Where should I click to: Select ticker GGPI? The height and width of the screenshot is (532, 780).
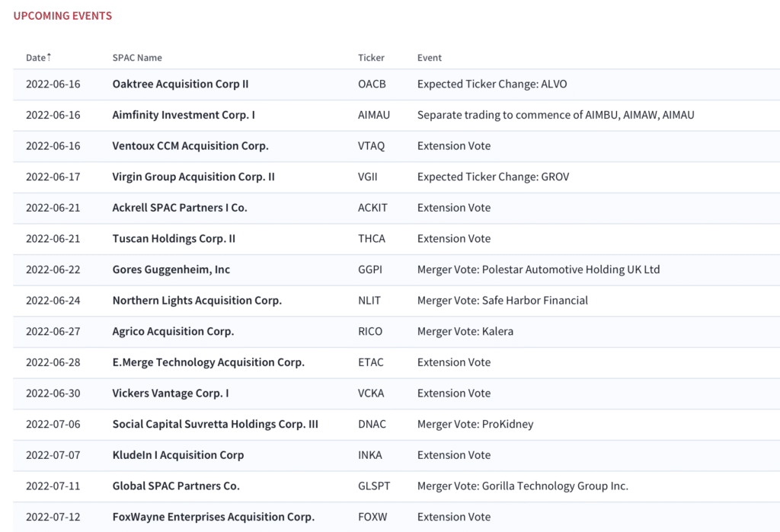click(x=370, y=269)
